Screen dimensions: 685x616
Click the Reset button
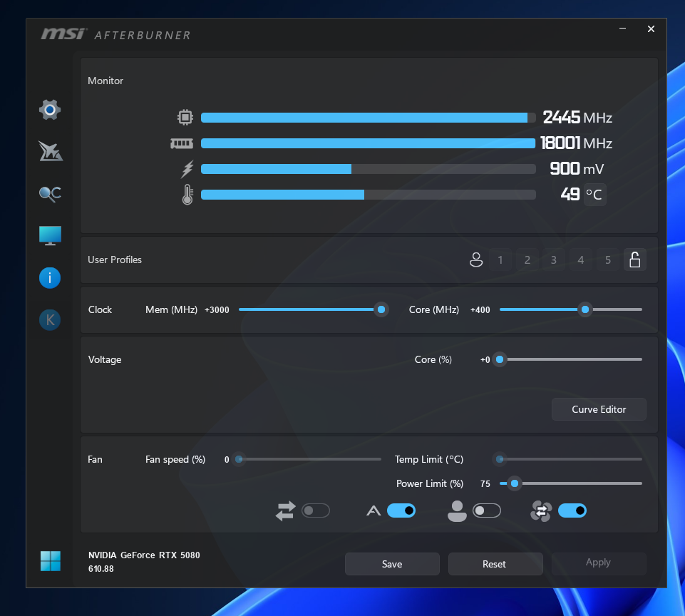[495, 564]
